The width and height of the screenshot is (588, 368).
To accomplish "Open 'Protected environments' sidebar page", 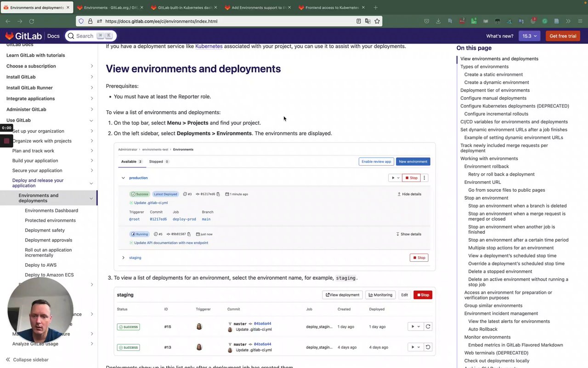I will [x=50, y=220].
